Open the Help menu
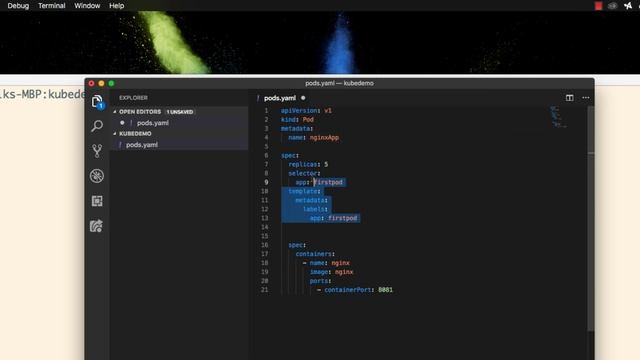The image size is (640, 360). coord(117,6)
